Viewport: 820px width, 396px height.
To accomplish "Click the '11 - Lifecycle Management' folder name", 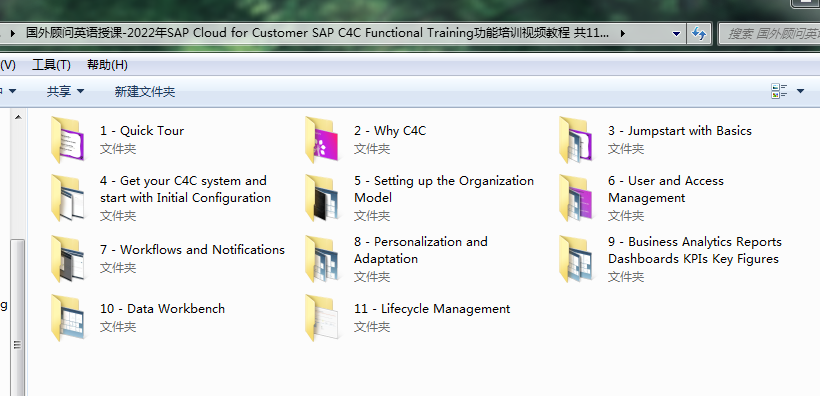I will (432, 309).
